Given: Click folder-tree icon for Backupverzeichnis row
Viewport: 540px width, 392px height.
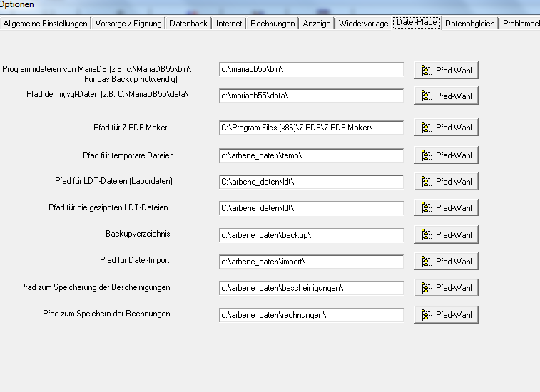Looking at the screenshot, I should click(x=427, y=235).
